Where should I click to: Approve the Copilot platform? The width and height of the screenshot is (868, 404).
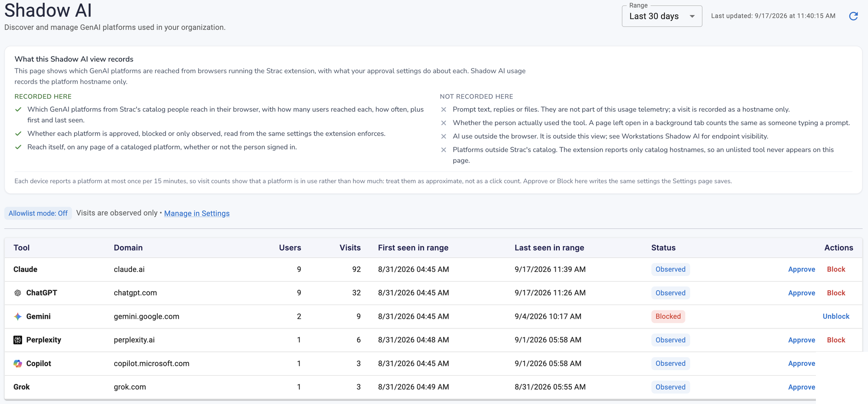coord(802,364)
